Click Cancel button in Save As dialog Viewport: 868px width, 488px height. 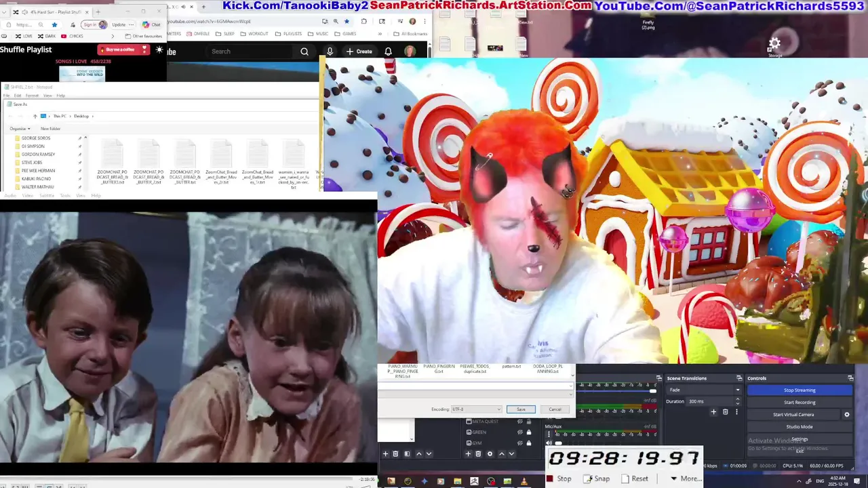(555, 409)
